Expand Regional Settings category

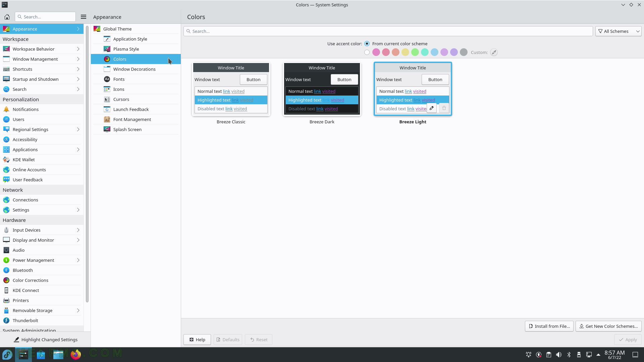(x=42, y=129)
